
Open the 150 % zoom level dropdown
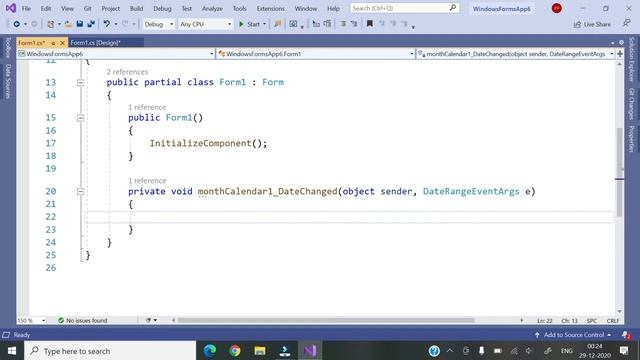pyautogui.click(x=31, y=320)
